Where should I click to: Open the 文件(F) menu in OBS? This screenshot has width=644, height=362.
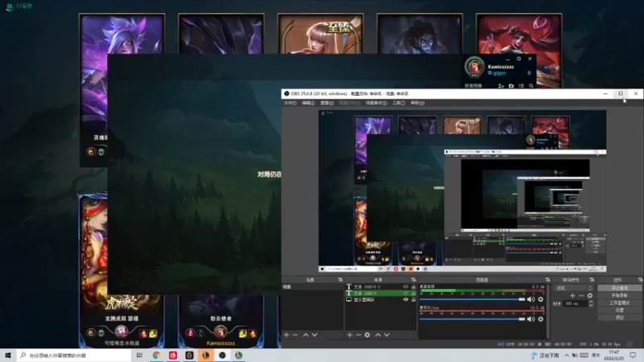[290, 103]
